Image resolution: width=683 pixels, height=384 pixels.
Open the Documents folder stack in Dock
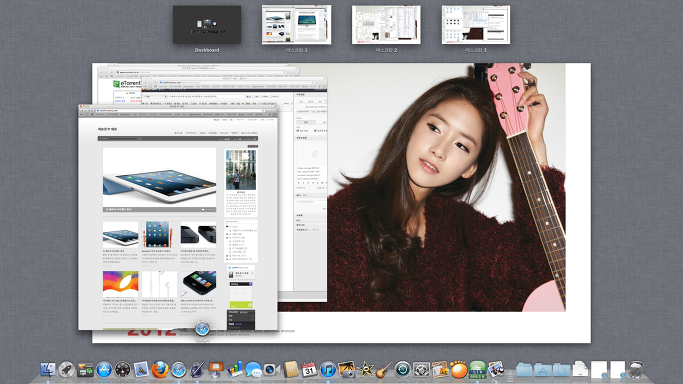pos(561,370)
